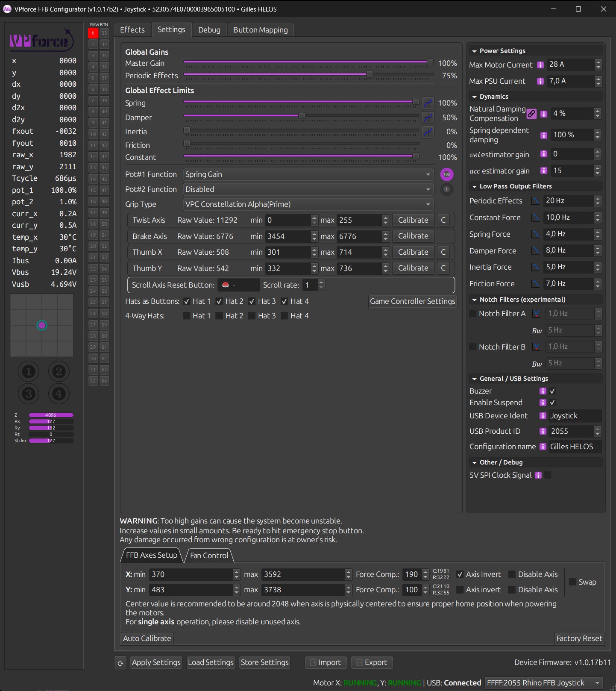Open the Debug tab
616x691 pixels.
pyautogui.click(x=209, y=30)
